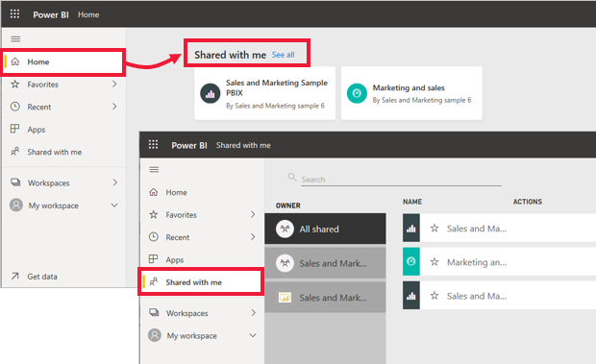Click dashboard gauge icon on Marketing and sales card

point(357,93)
